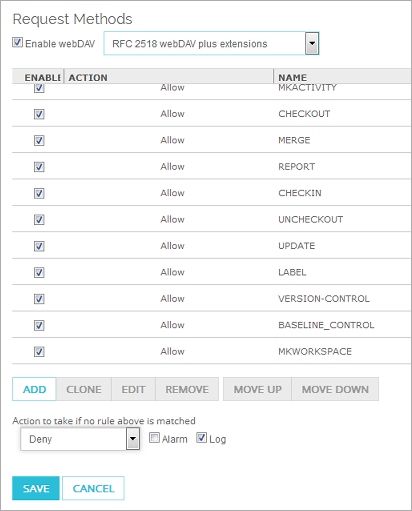Select the REPORT method name
412x511 pixels.
point(296,167)
